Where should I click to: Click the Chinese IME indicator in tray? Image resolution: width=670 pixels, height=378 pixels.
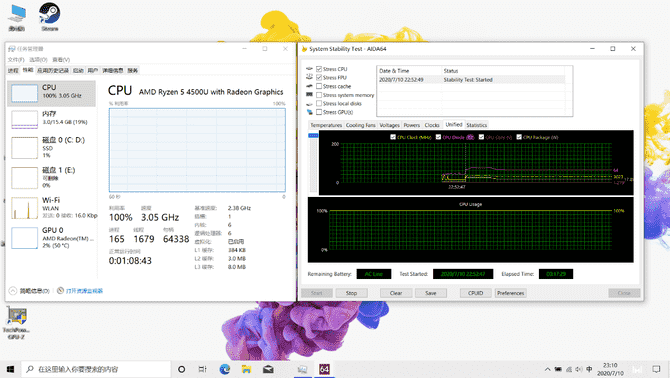click(589, 369)
